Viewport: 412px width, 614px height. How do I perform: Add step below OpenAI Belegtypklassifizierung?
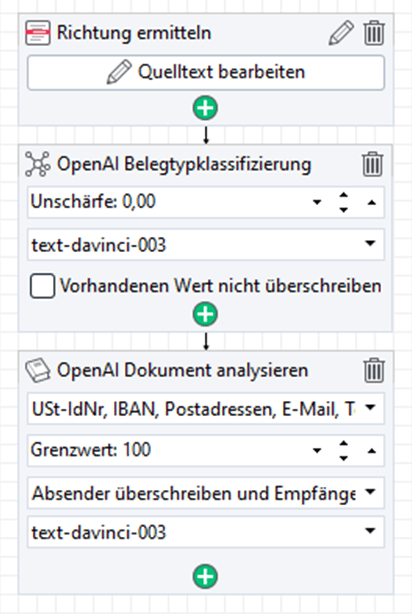pos(206,314)
